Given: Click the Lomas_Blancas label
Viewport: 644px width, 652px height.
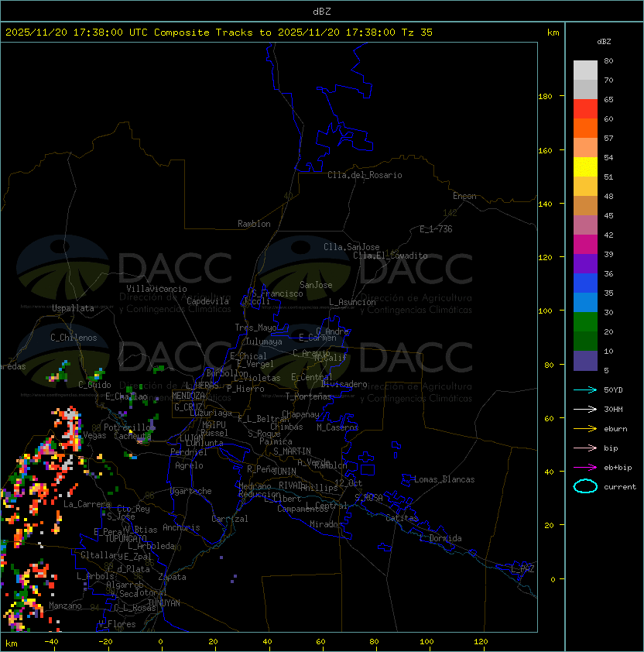Looking at the screenshot, I should tap(444, 479).
